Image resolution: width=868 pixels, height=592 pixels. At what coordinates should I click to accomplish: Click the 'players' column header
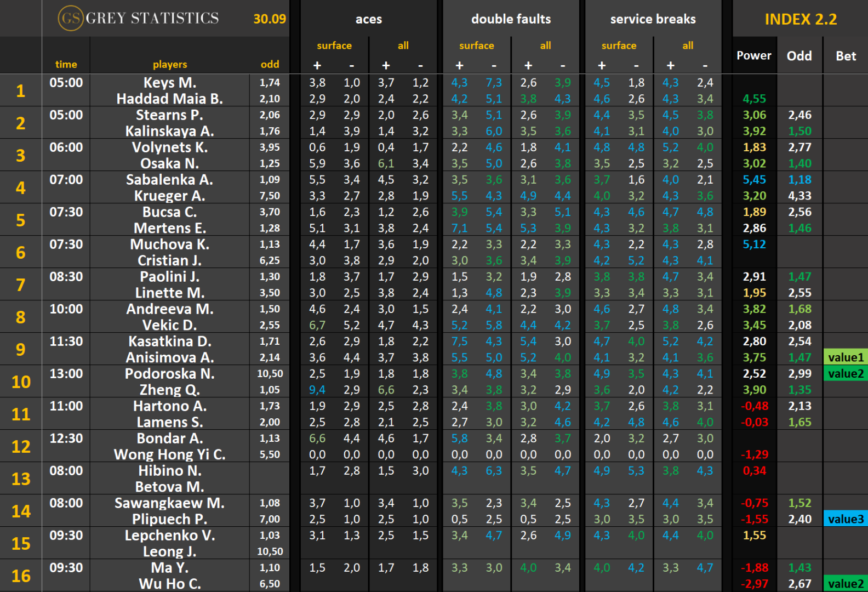pyautogui.click(x=170, y=65)
